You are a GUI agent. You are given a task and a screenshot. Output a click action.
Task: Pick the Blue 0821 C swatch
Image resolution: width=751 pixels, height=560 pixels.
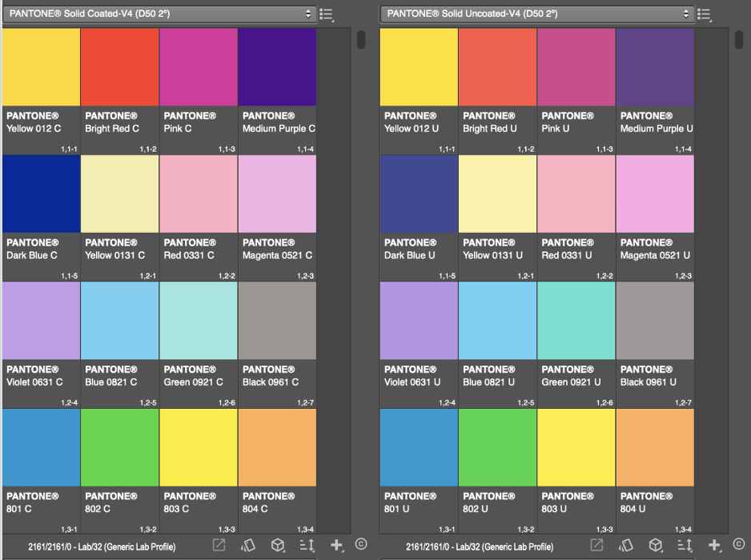[120, 321]
